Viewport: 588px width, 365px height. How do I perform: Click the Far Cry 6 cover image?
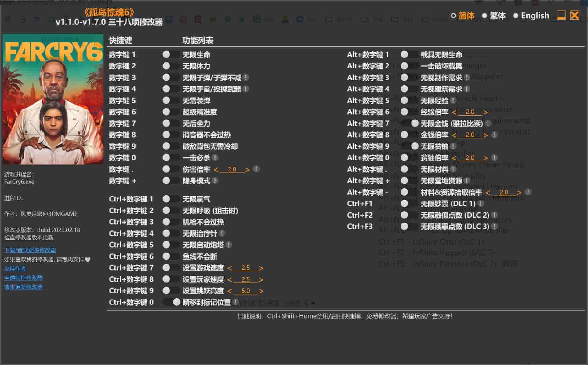point(53,99)
